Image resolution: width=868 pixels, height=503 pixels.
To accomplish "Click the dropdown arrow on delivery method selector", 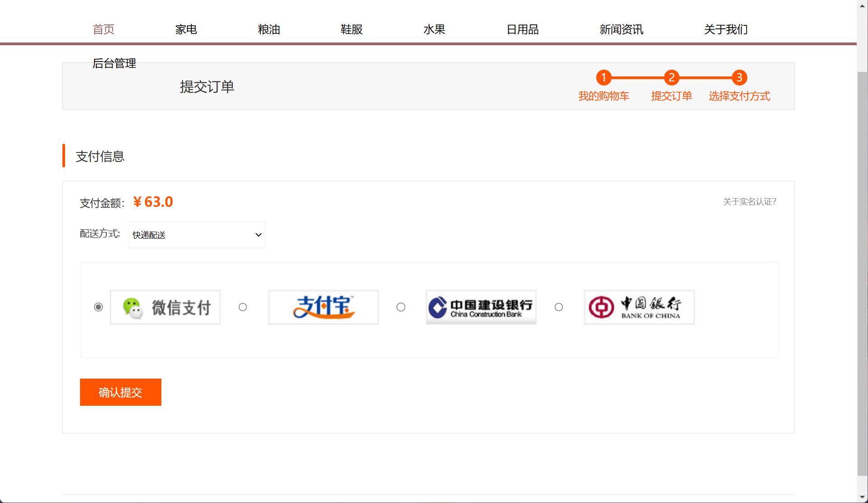I will pyautogui.click(x=258, y=235).
